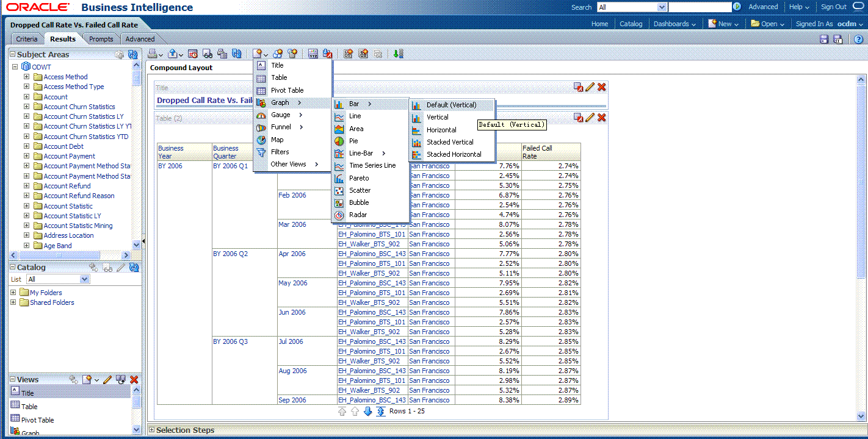The image size is (868, 439).
Task: Delete the Title view with red X
Action: [x=601, y=87]
